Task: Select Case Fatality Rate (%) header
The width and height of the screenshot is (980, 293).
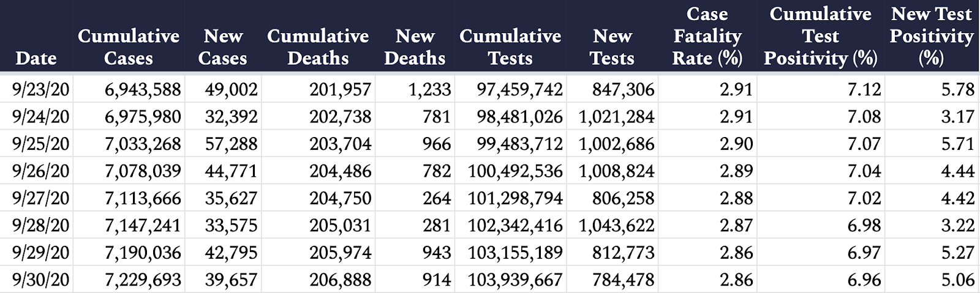Action: tap(707, 36)
